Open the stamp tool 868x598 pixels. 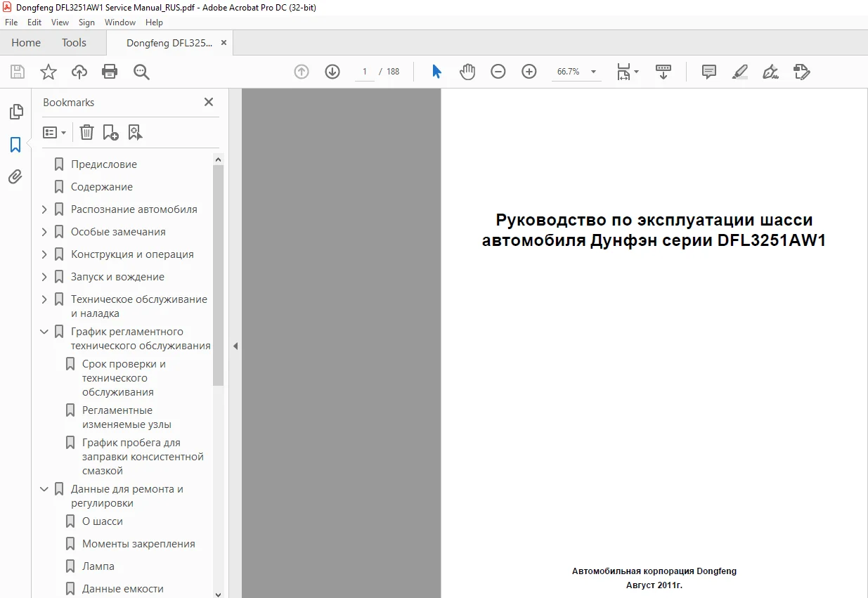pos(802,72)
